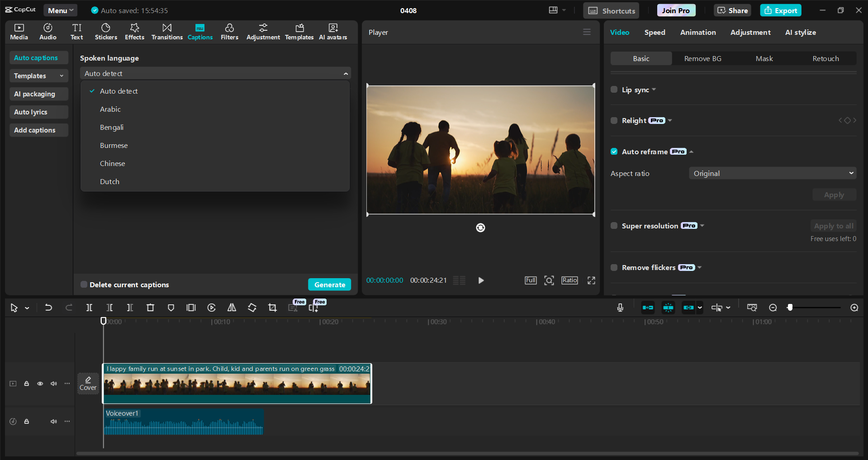The height and width of the screenshot is (460, 868).
Task: Switch to the Remove BG tab
Action: coord(702,58)
